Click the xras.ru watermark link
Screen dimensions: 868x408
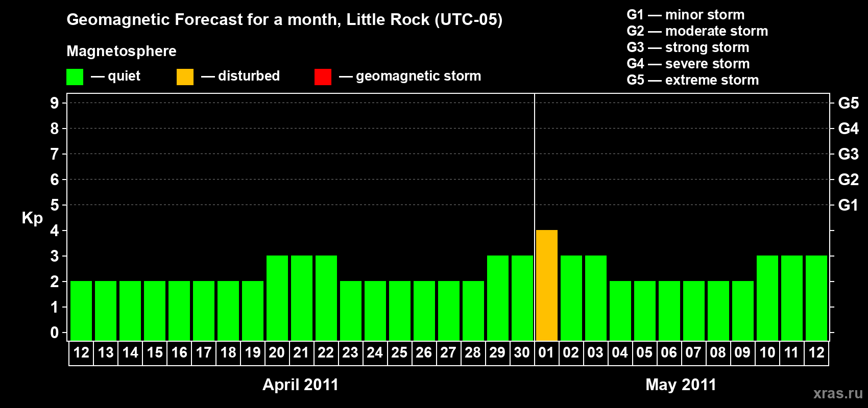pos(837,393)
